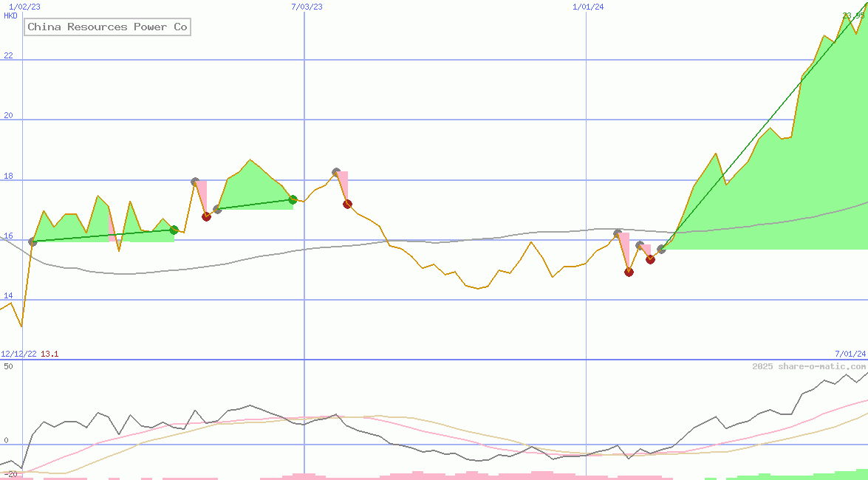Click the gray marker atop the February 2024 pink triangle
868x480 pixels.
(x=618, y=233)
